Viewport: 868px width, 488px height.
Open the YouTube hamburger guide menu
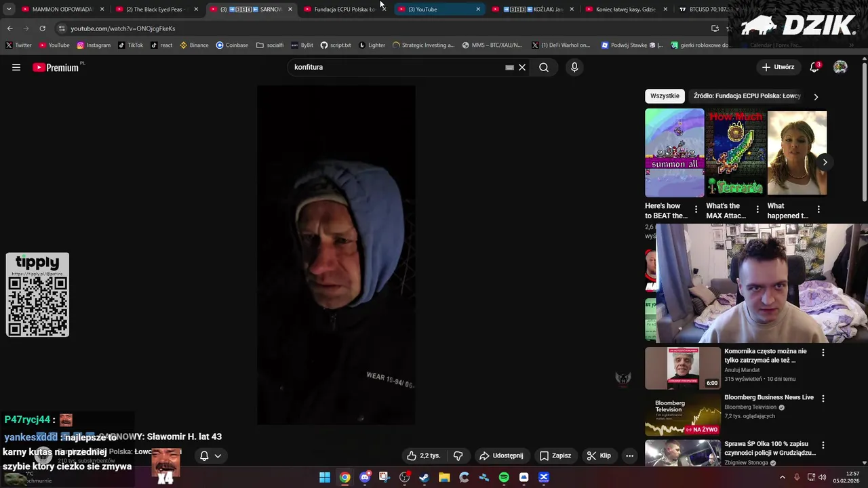tap(16, 67)
